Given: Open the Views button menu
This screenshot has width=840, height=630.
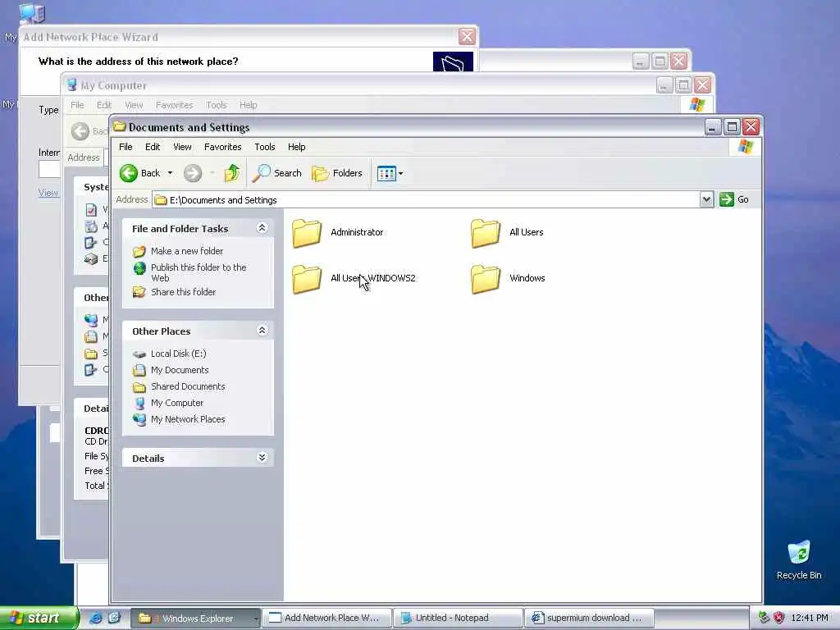Looking at the screenshot, I should (x=390, y=173).
